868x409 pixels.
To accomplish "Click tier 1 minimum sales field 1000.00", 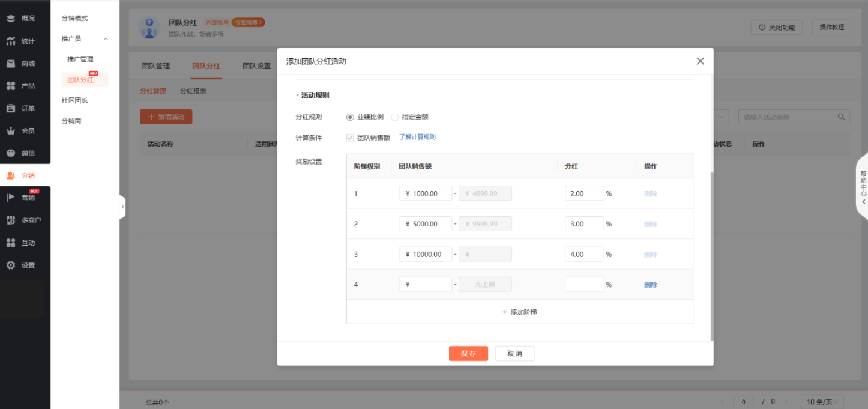I will pyautogui.click(x=426, y=193).
